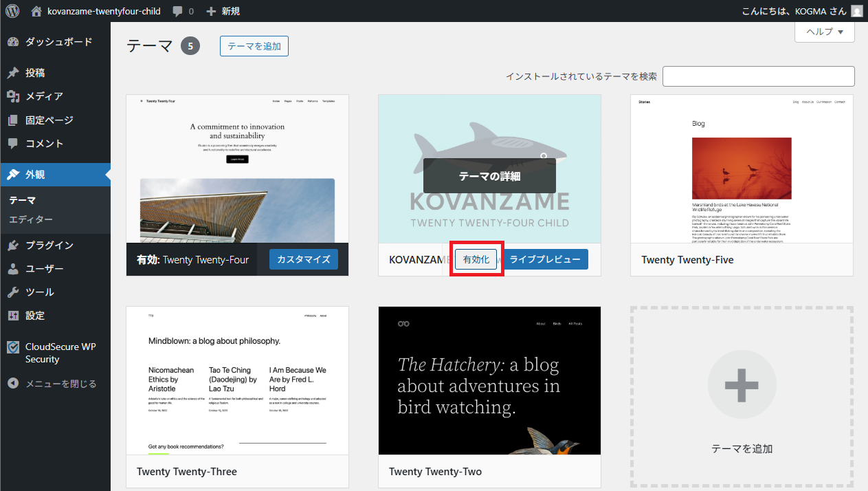
Task: Open the エディター submenu item
Action: 31,219
